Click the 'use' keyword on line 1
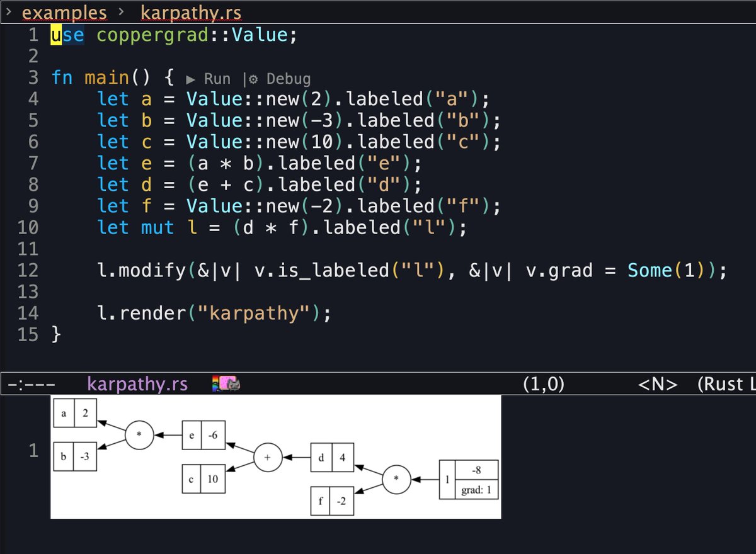 pyautogui.click(x=67, y=35)
